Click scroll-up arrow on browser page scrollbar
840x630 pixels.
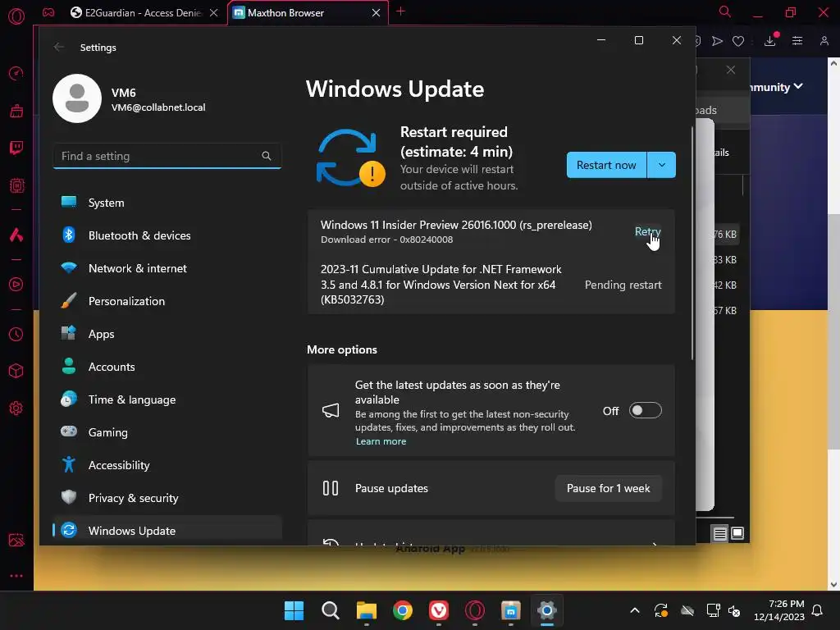(833, 63)
